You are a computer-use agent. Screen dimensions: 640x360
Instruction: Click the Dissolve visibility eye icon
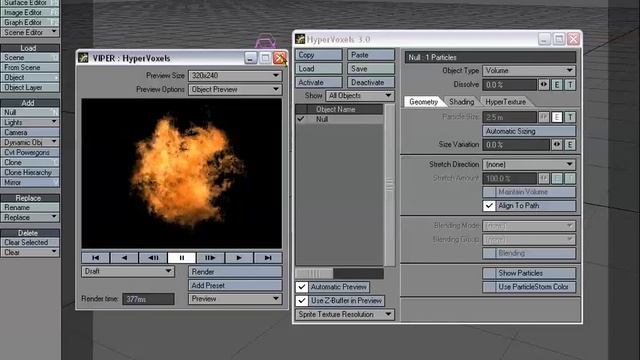click(544, 84)
